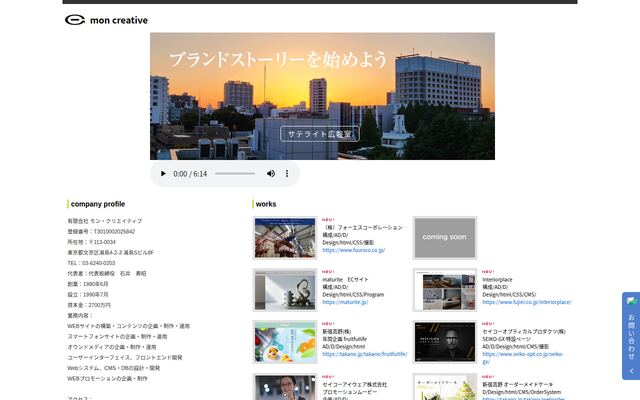Open the fourseco.co.jp link
The image size is (640, 400).
coord(353,250)
